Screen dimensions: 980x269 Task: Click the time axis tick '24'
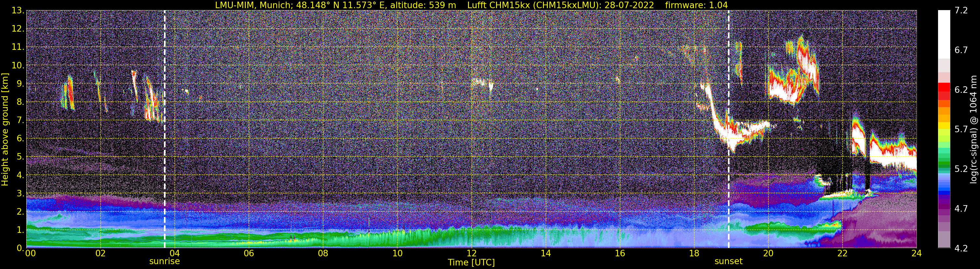(x=916, y=253)
